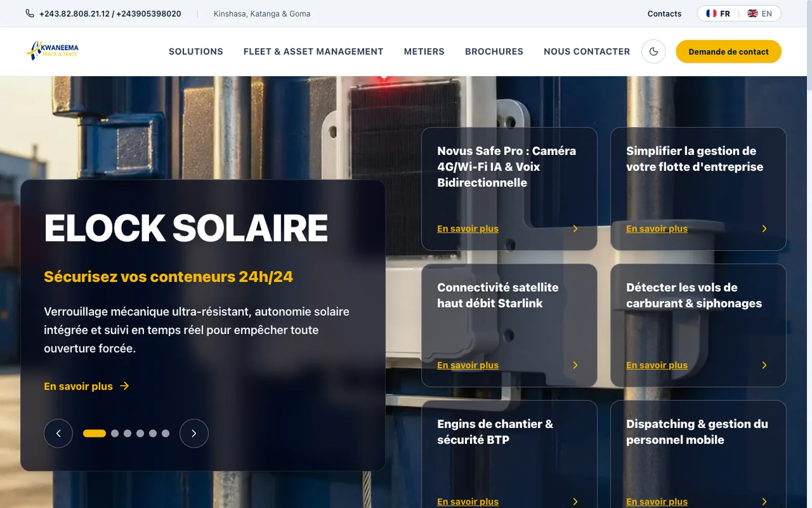Screen dimensions: 812x508
Task: Switch language to FR with French flag
Action: 718,14
